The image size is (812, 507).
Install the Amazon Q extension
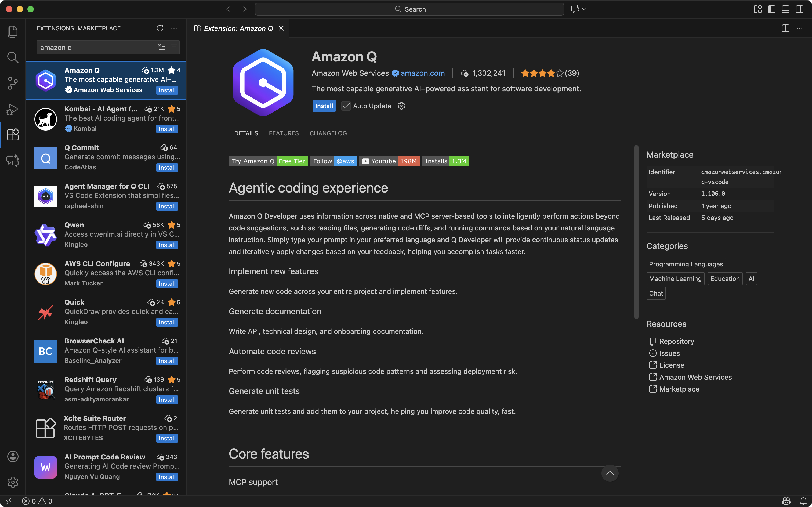pos(324,106)
